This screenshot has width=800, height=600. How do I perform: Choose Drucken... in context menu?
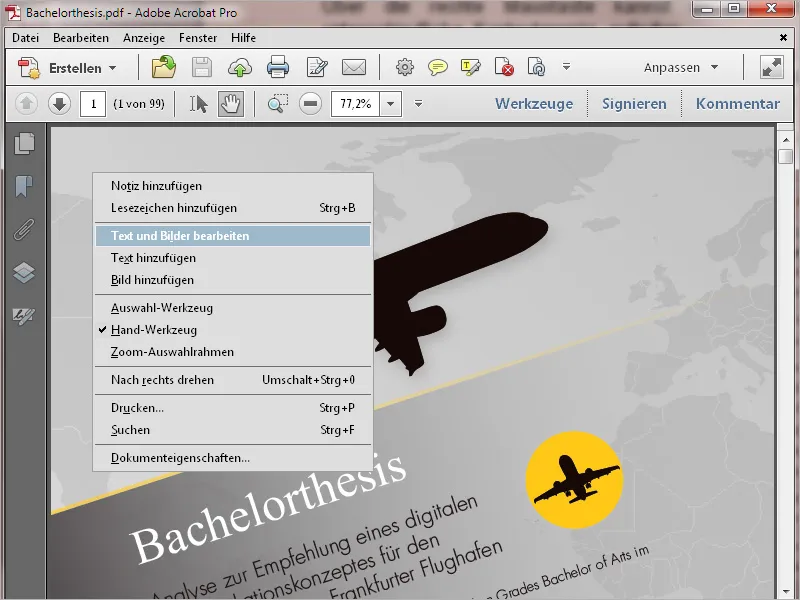pos(233,408)
